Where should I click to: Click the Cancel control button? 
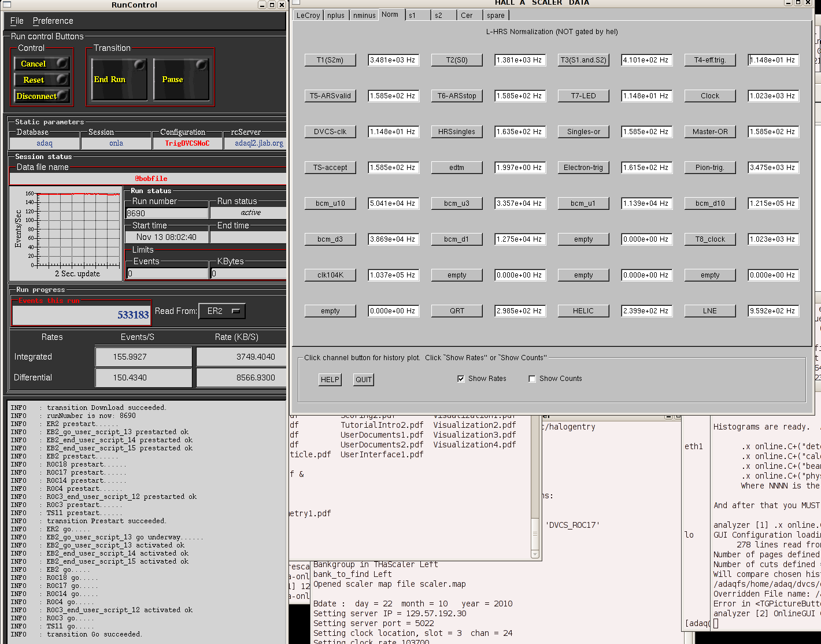(42, 64)
